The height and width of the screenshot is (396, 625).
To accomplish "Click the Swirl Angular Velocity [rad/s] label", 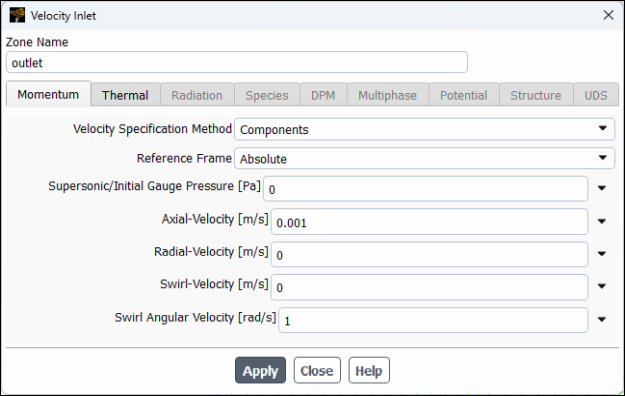I will pos(195,317).
